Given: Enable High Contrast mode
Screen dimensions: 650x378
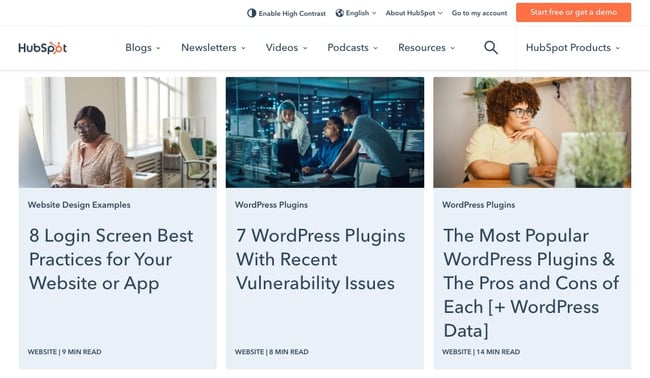Looking at the screenshot, I should click(x=286, y=13).
